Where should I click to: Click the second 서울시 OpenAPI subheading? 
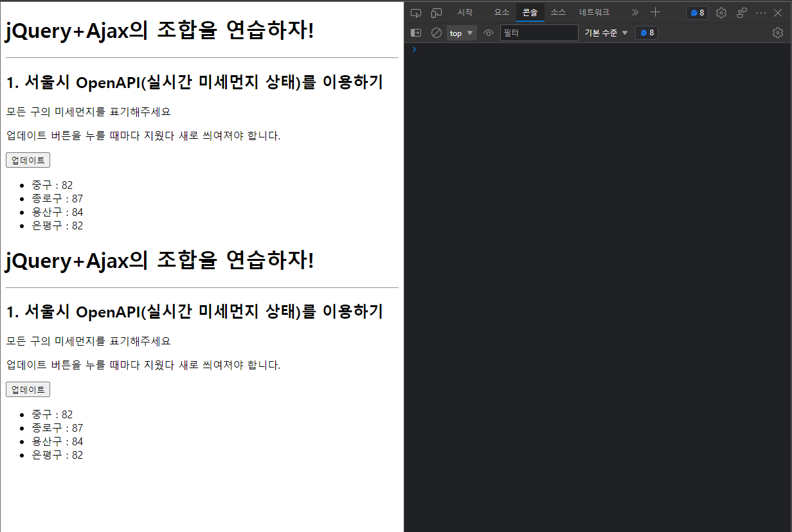[194, 312]
